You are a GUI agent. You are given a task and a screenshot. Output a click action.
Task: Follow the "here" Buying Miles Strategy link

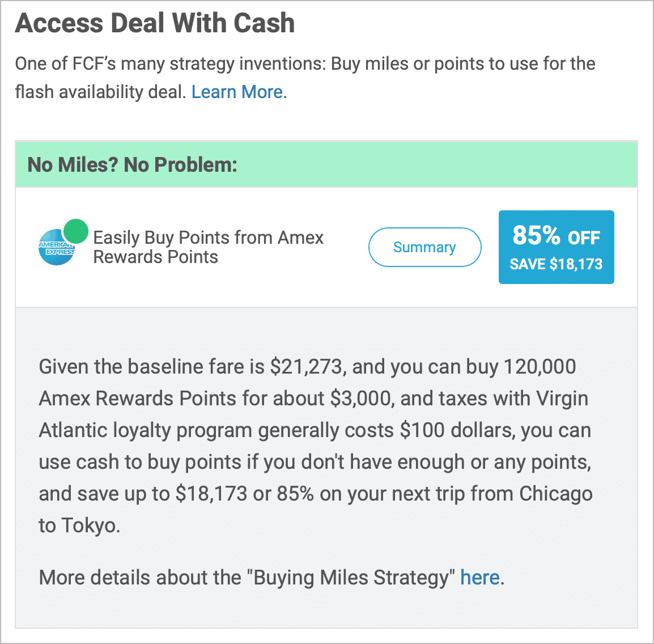(x=479, y=578)
